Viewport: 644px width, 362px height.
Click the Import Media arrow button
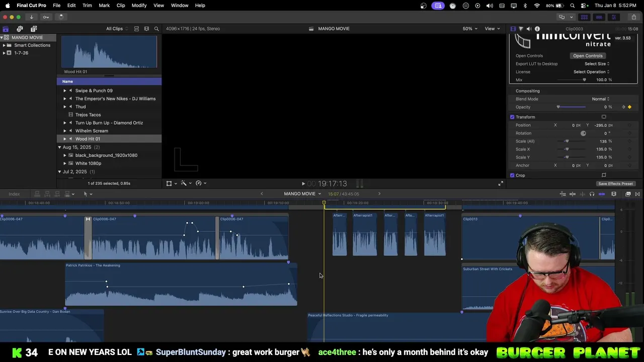(x=31, y=17)
